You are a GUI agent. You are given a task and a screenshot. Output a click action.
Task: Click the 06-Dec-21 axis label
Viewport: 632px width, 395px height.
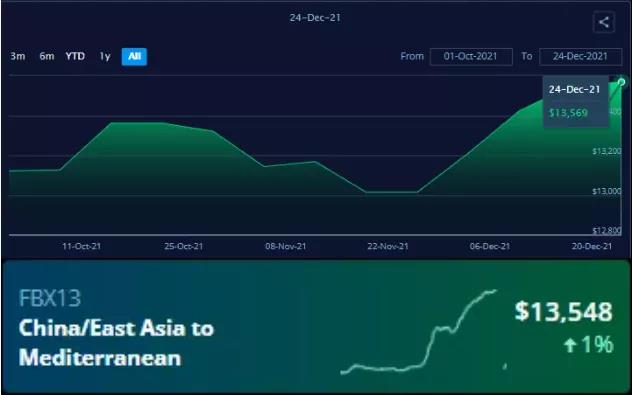pyautogui.click(x=490, y=246)
